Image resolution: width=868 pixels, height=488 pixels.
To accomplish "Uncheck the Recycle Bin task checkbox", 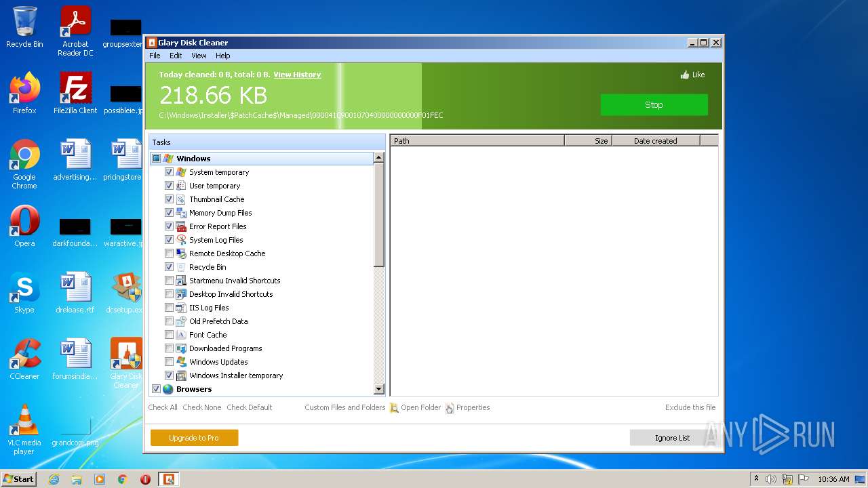I will [170, 267].
